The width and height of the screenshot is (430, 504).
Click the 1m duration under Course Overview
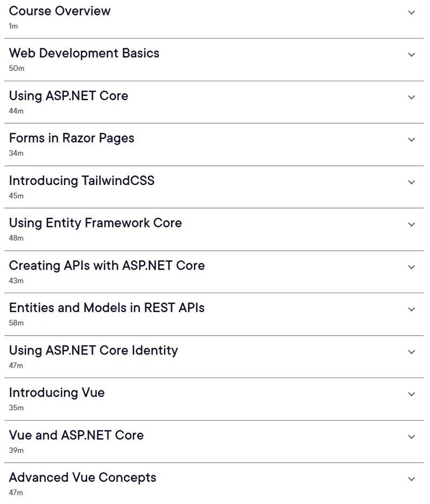tap(13, 26)
